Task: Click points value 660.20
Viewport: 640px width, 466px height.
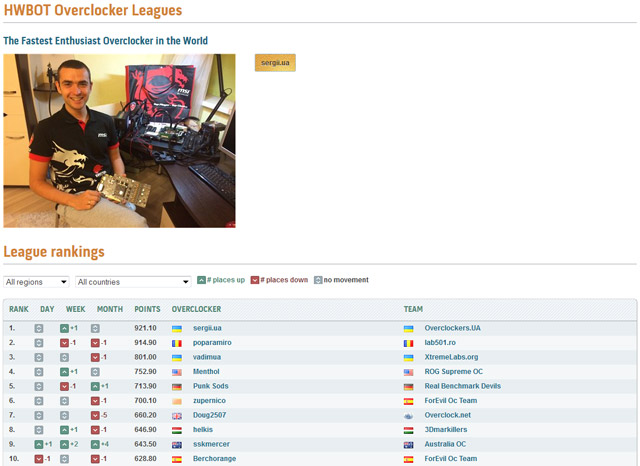Action: 145,415
